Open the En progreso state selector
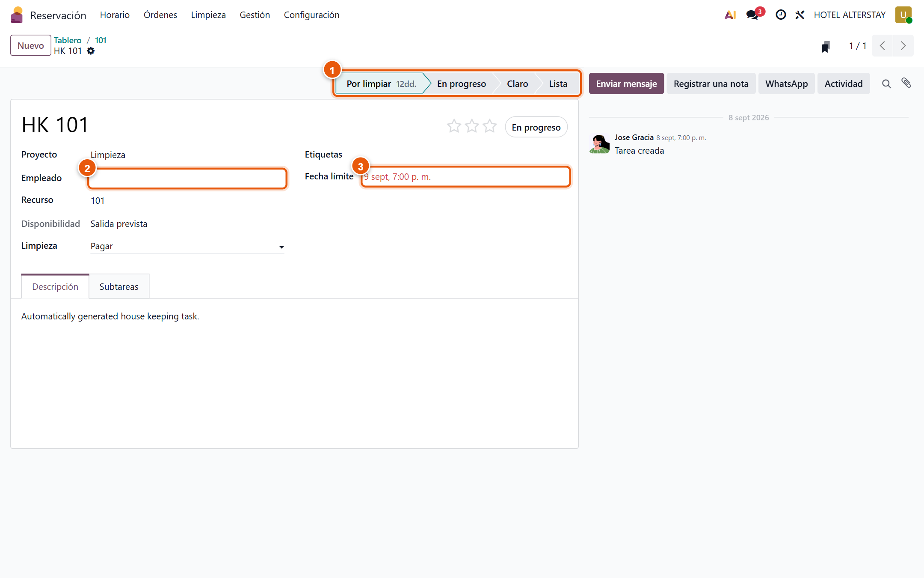Image resolution: width=924 pixels, height=578 pixels. 536,127
